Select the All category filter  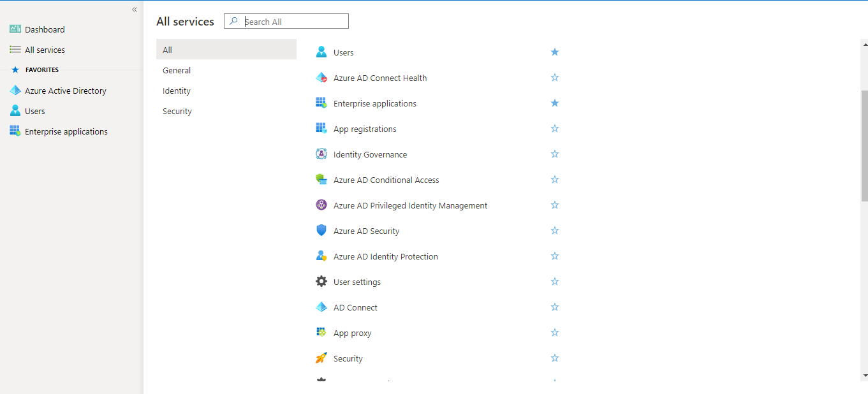pyautogui.click(x=226, y=50)
